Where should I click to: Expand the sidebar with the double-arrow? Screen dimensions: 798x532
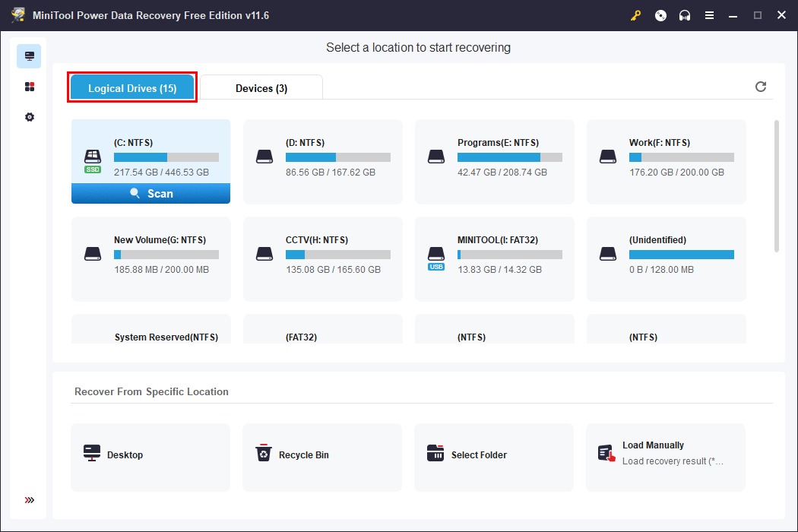pos(29,500)
